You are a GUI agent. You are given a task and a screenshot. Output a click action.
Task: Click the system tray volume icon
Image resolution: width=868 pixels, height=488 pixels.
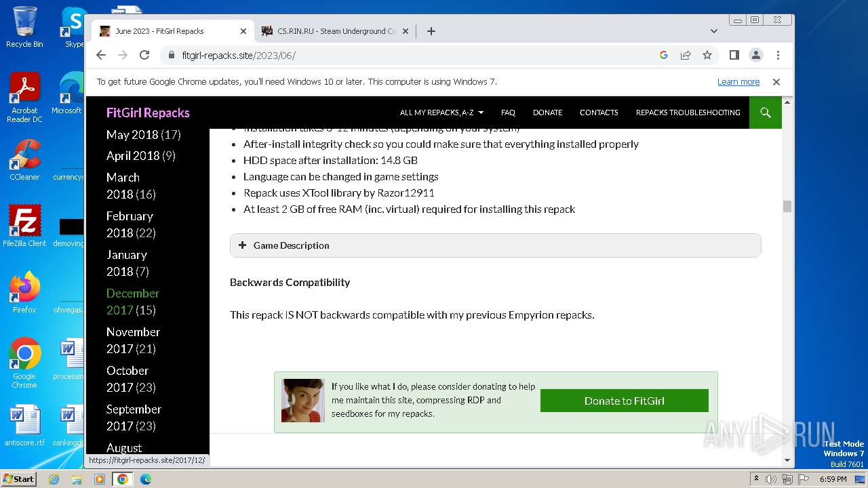coord(771,479)
